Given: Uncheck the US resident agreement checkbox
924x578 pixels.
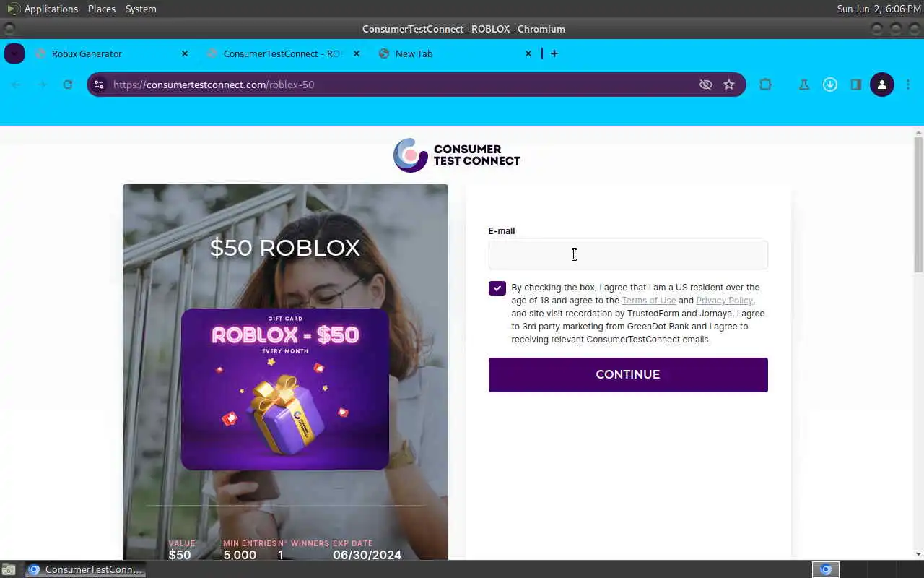Looking at the screenshot, I should click(x=497, y=288).
